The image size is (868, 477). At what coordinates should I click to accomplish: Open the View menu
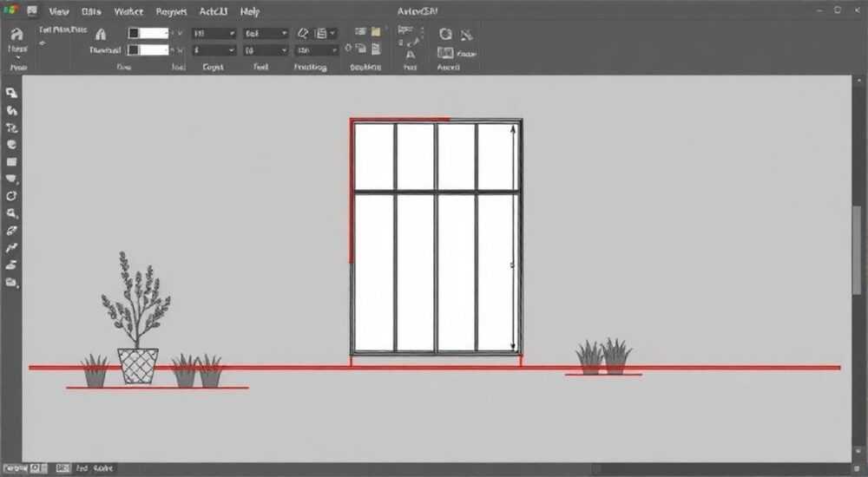[x=59, y=11]
